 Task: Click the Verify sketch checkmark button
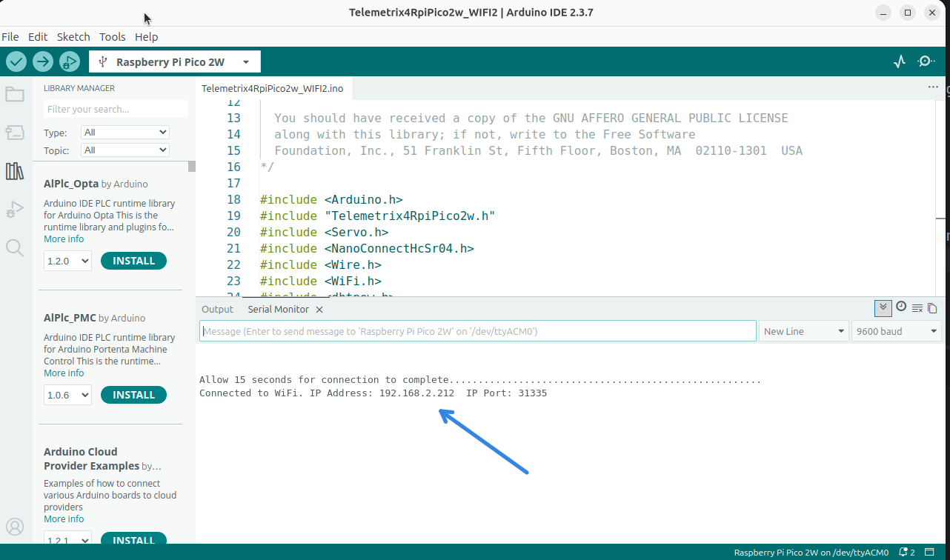(x=16, y=61)
